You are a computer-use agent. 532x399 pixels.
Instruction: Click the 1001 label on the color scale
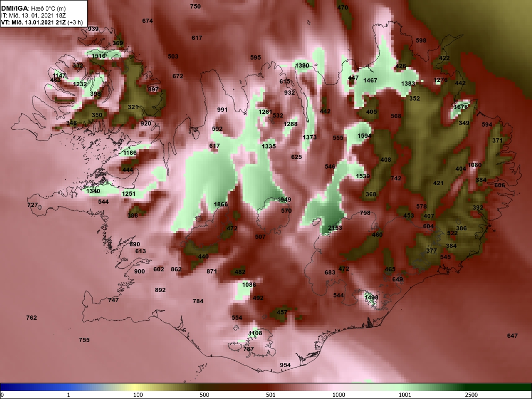(405, 395)
